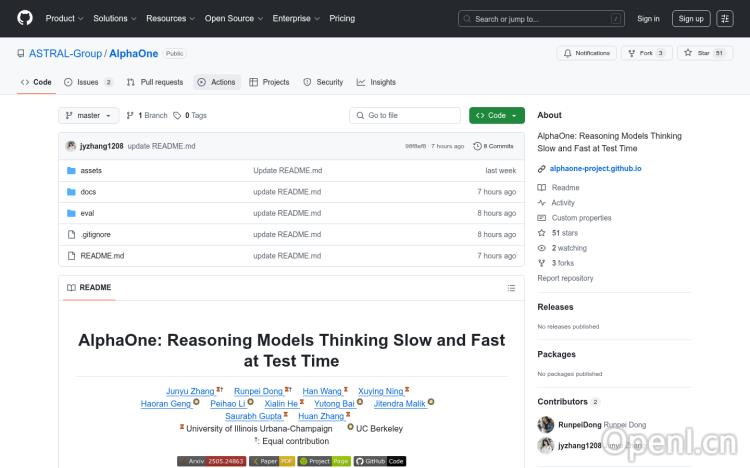The width and height of the screenshot is (750, 468).
Task: Click the jyzhang1208 avatar in commit row
Action: (71, 146)
